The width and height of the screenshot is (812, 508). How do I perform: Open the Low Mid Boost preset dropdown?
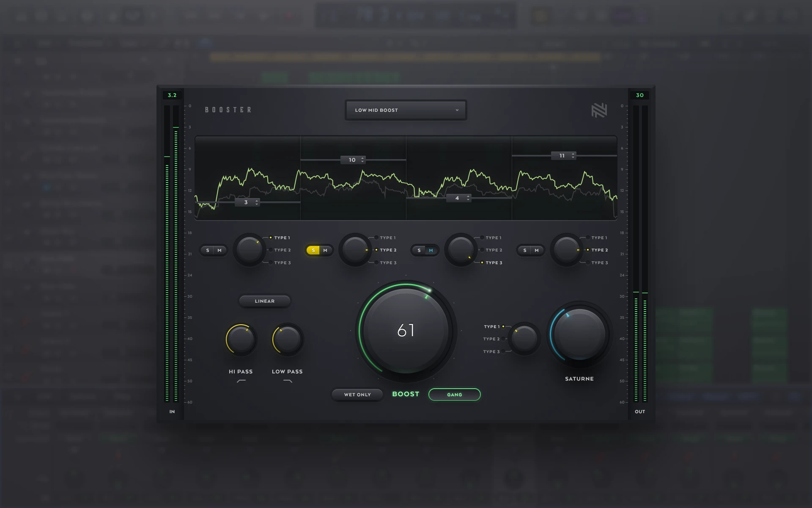pos(406,110)
